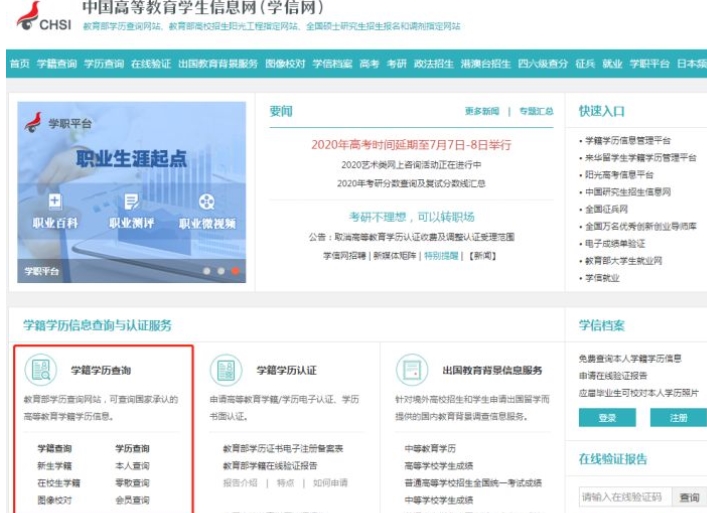707x513 pixels.
Task: Open the 在校生学籍 link
Action: click(59, 483)
